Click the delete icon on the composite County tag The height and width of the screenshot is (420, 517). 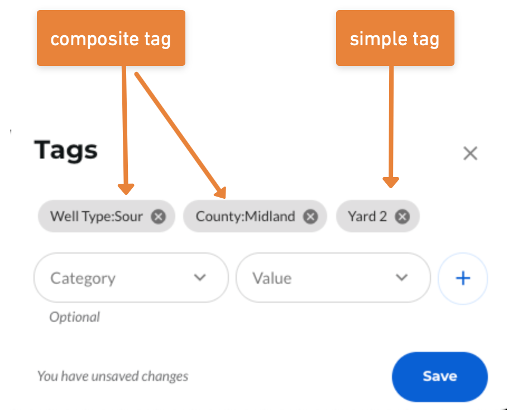coord(310,217)
